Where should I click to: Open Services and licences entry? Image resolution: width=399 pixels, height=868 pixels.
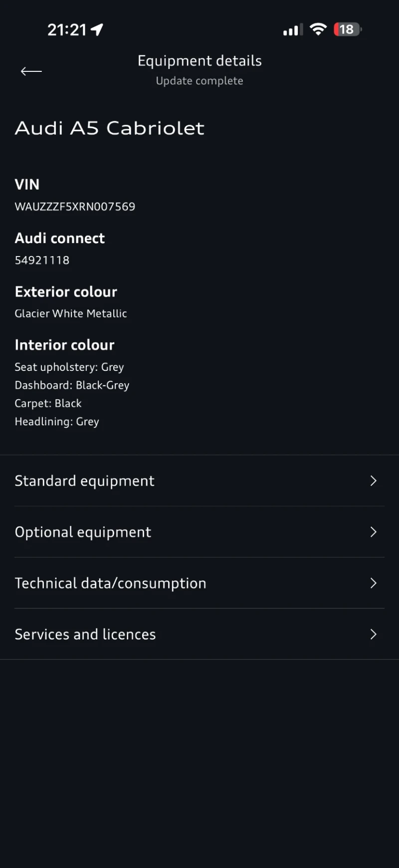85,634
